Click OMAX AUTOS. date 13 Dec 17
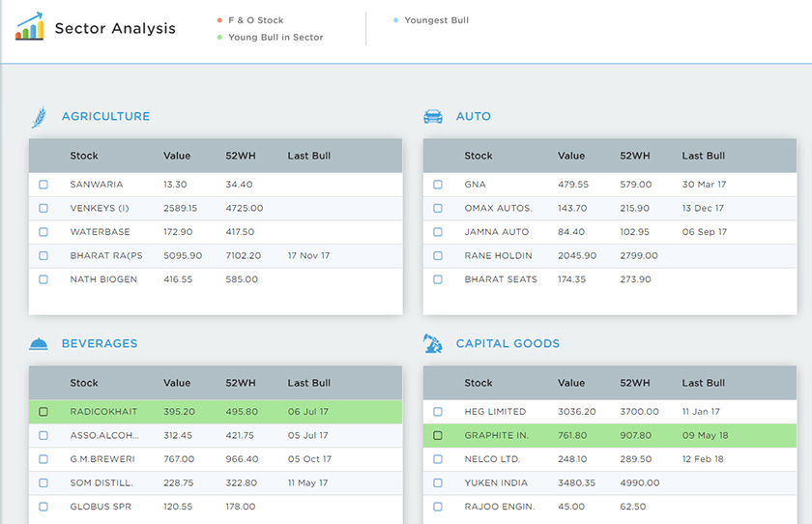The width and height of the screenshot is (812, 524). [x=703, y=208]
